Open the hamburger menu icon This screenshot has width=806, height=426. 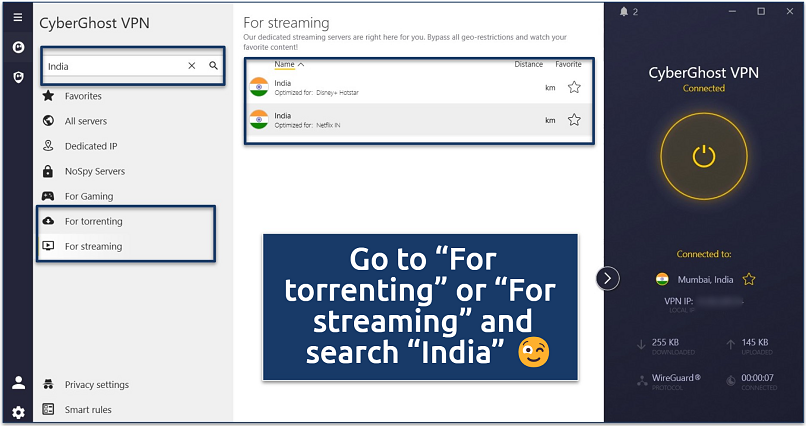(x=17, y=18)
